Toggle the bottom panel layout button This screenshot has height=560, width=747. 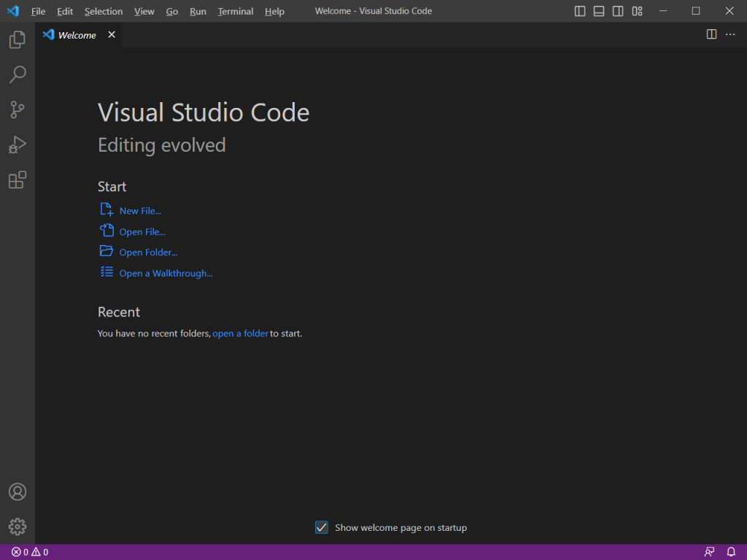pyautogui.click(x=599, y=11)
